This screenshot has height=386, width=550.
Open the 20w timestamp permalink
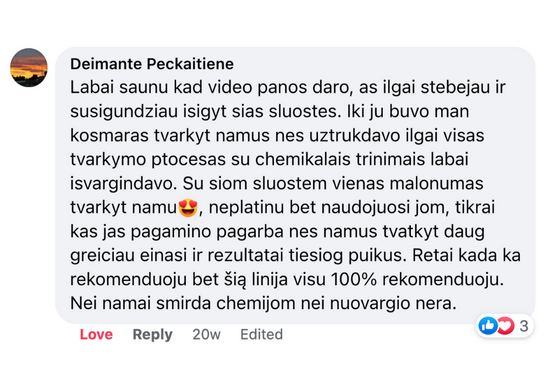pyautogui.click(x=206, y=334)
